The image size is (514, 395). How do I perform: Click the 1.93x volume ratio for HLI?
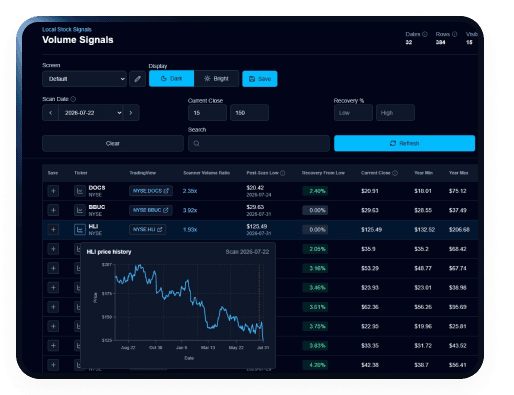(x=190, y=230)
